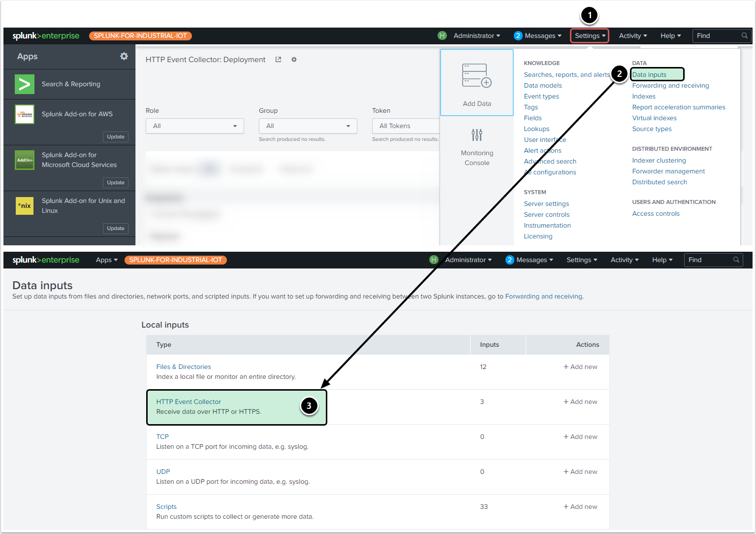Select Event types under KNOWLEDGE
Viewport: 756px width, 534px height.
(x=541, y=97)
